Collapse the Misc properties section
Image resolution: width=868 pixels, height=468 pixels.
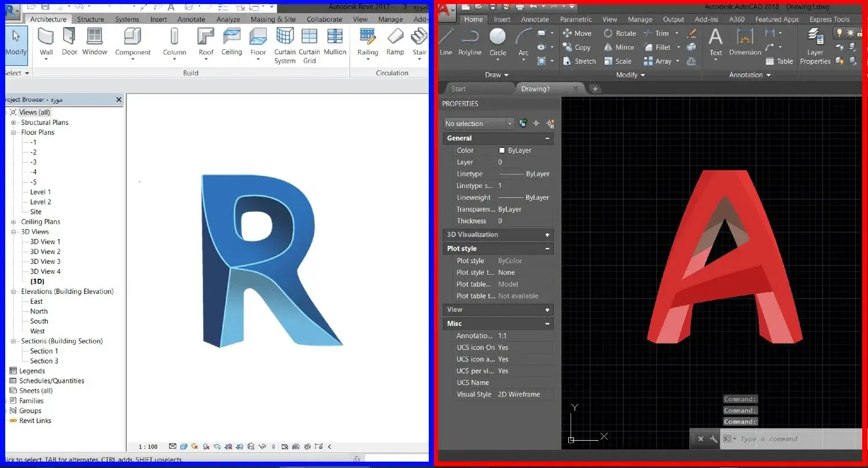click(547, 324)
